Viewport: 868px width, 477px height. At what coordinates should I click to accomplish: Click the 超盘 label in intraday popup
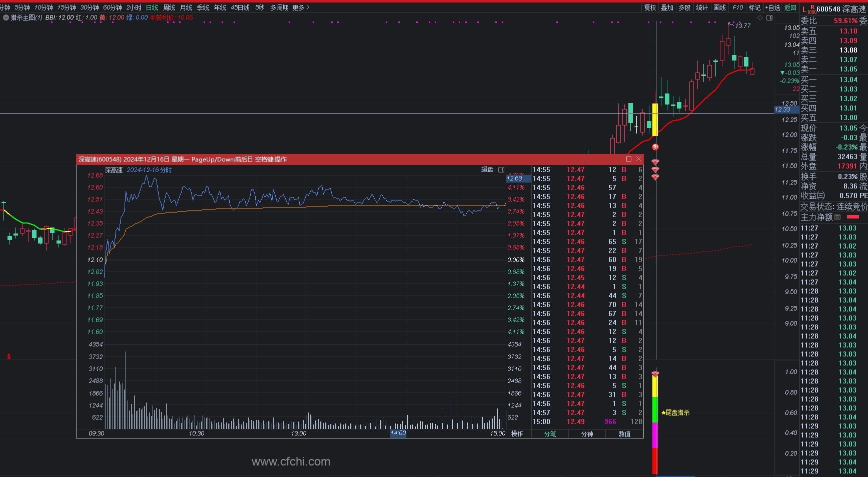[487, 169]
